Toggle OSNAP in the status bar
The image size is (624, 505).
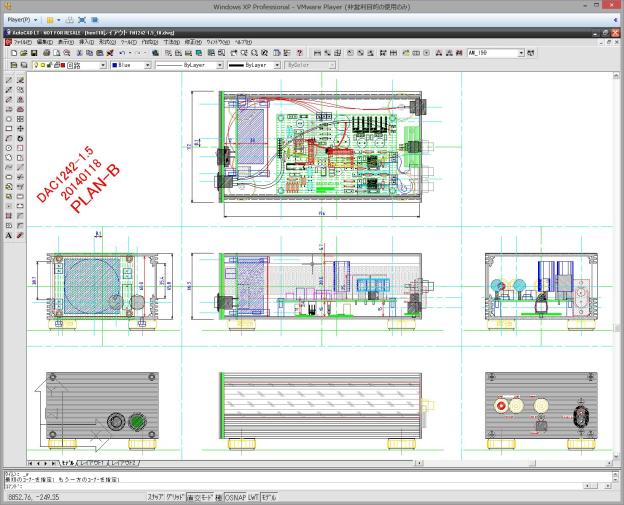tap(237, 496)
